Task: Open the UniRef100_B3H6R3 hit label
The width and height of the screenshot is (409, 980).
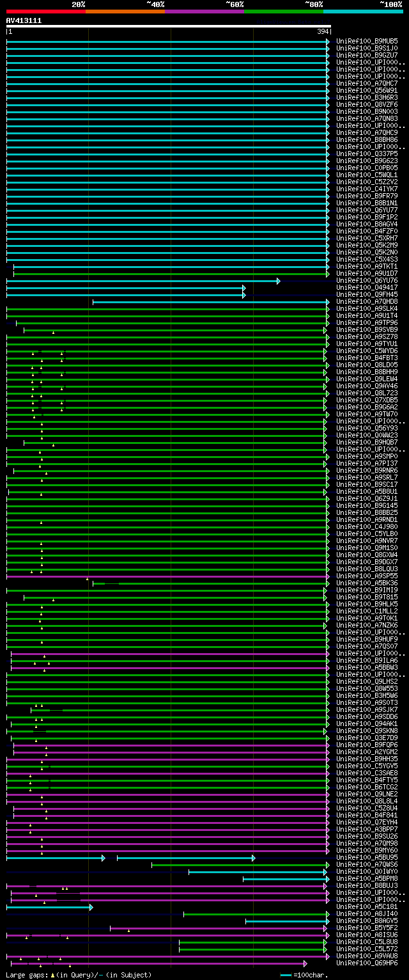Action: pyautogui.click(x=367, y=97)
